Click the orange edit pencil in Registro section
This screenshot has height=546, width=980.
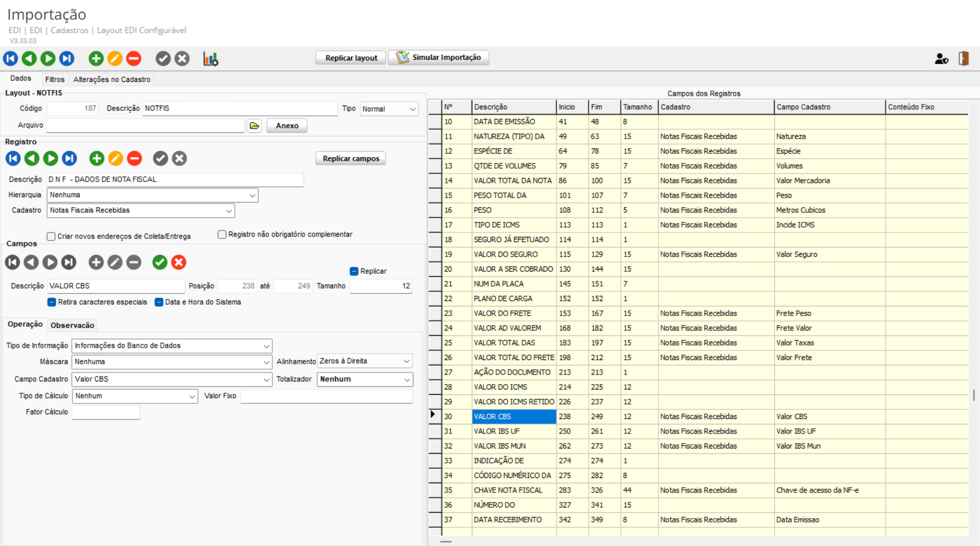click(x=115, y=158)
